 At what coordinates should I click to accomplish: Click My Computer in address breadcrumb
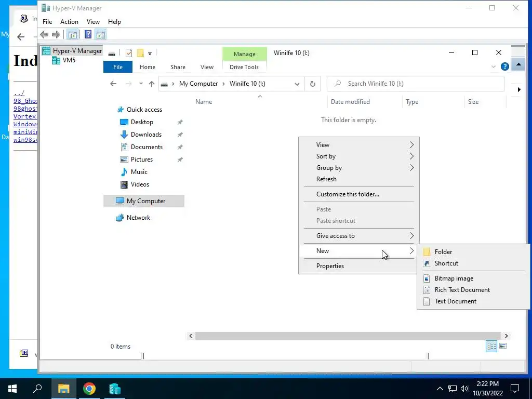(x=198, y=84)
